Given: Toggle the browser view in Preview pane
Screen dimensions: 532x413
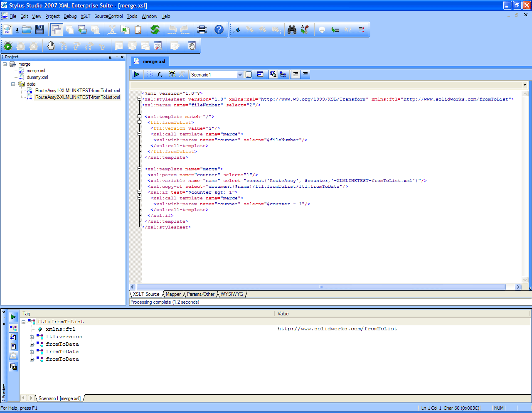Looking at the screenshot, I should tap(13, 337).
